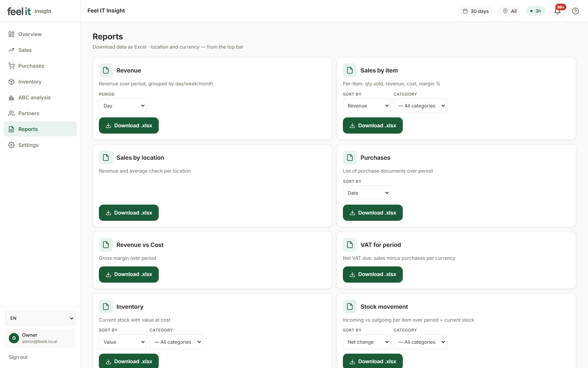588x368 pixels.
Task: Click the Sales trending-line icon
Action: pos(11,50)
